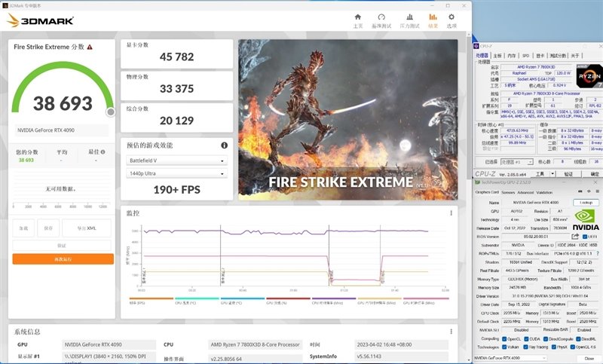Click the dark red GPU load legend bar
The image size is (603, 364).
tap(288, 298)
